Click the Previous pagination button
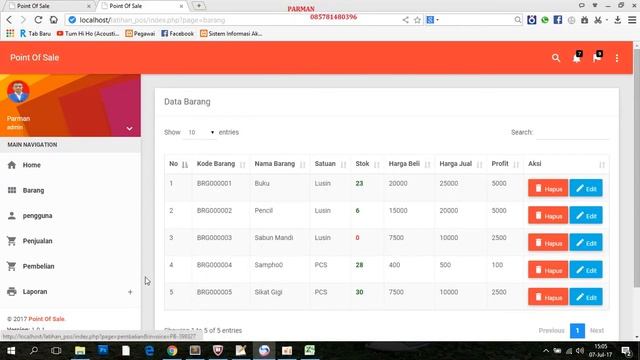 coord(551,331)
